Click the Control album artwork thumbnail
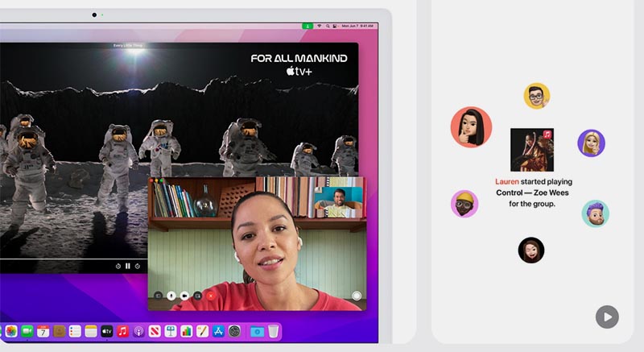Screen dimensions: 644x352 [532, 150]
